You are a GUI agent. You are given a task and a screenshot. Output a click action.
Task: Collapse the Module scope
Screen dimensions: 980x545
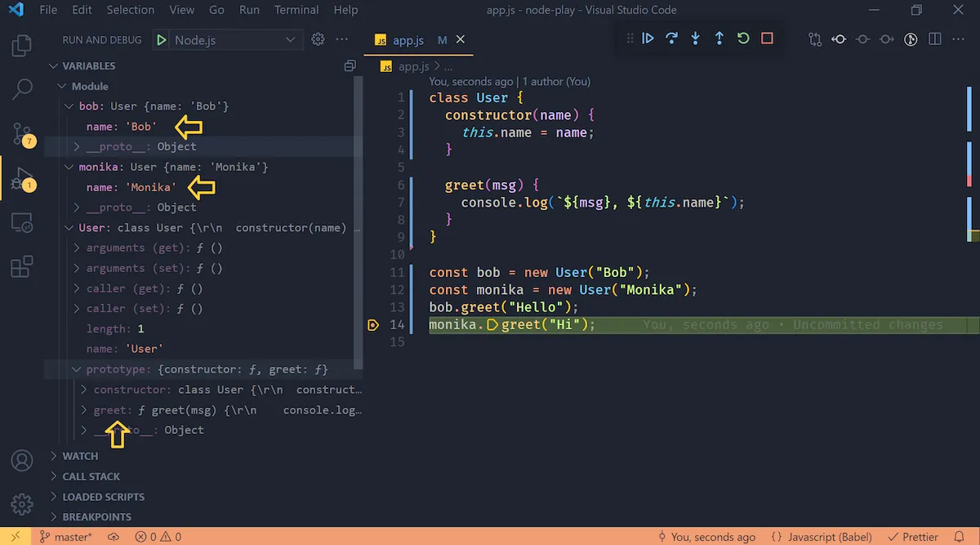(x=61, y=86)
